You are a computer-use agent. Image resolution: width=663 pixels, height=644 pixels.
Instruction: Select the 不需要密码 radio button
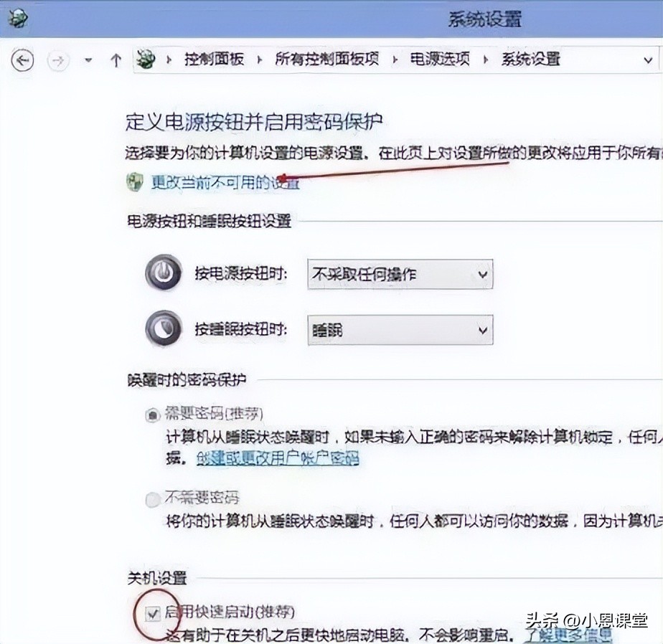point(152,499)
